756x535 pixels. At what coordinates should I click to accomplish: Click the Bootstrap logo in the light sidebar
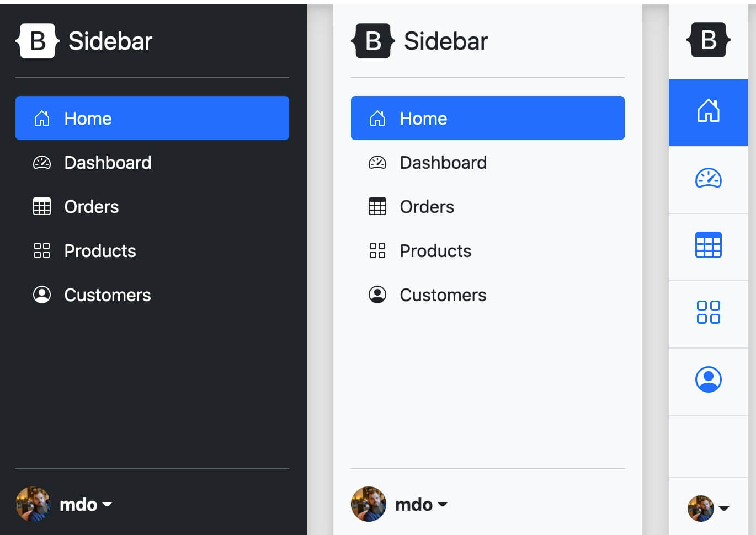click(373, 41)
